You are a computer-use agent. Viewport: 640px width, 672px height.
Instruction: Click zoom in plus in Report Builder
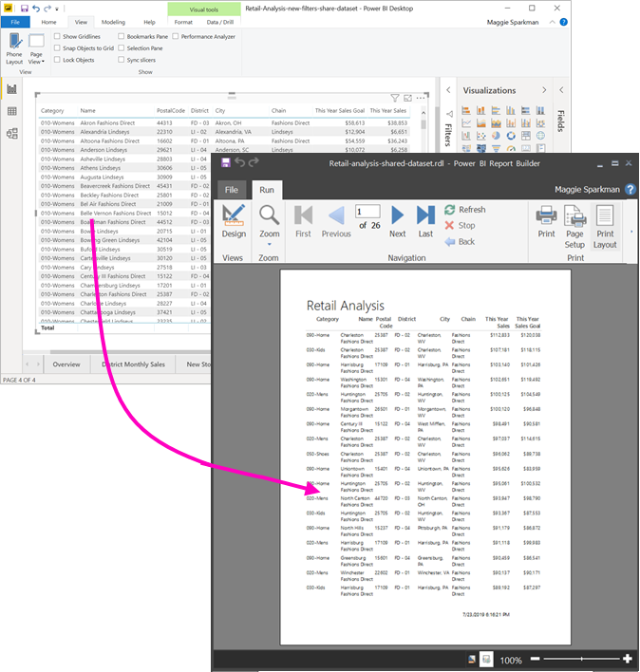click(628, 659)
